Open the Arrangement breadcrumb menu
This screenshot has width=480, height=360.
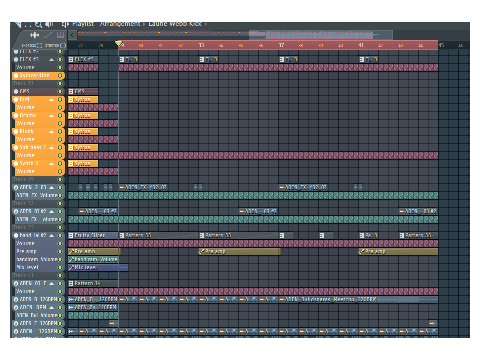click(x=120, y=24)
